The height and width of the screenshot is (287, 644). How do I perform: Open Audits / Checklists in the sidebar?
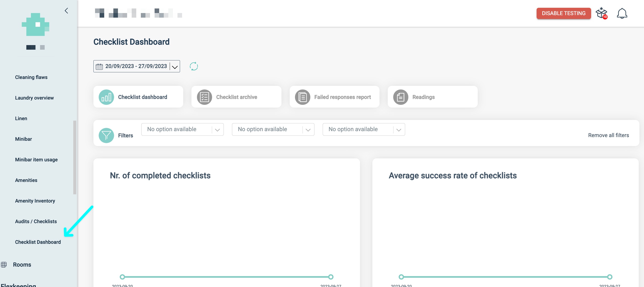point(36,221)
